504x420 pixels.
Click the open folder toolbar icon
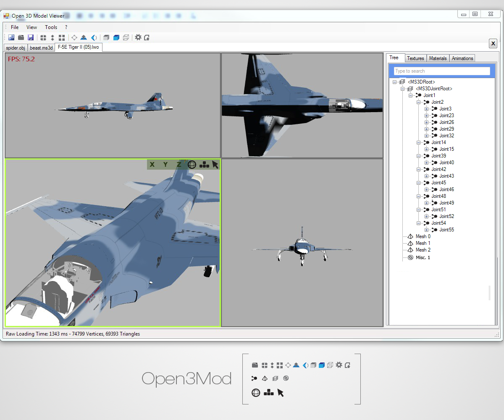21,38
